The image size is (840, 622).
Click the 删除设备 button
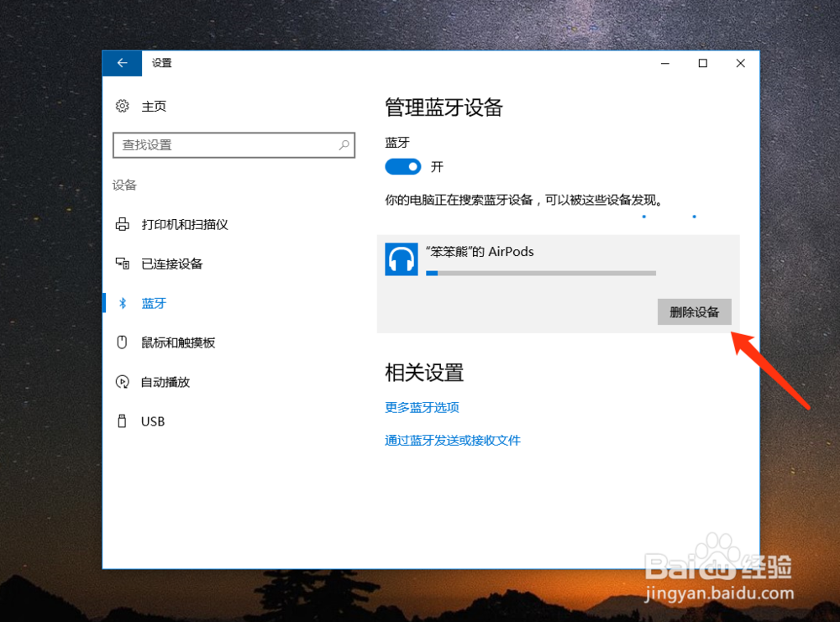point(694,311)
